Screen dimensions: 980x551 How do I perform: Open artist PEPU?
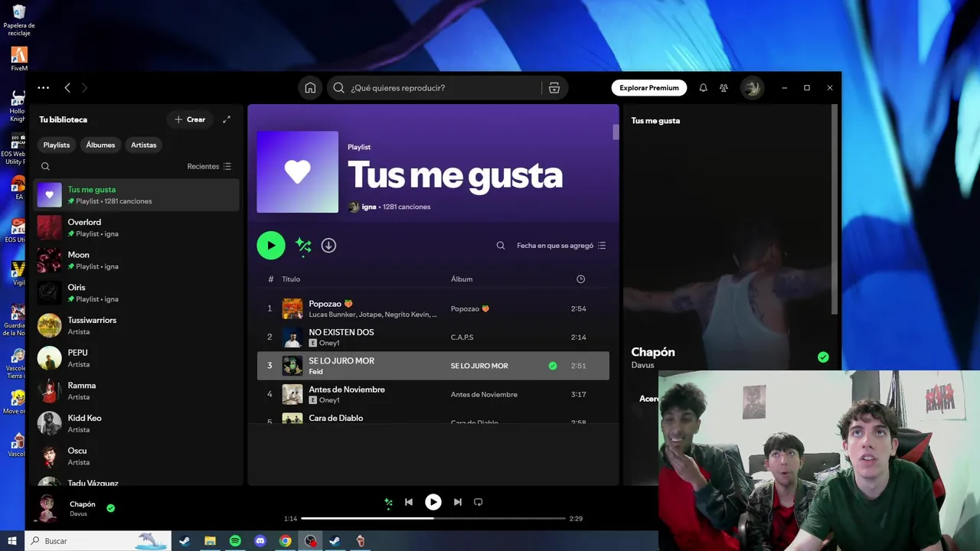point(136,358)
